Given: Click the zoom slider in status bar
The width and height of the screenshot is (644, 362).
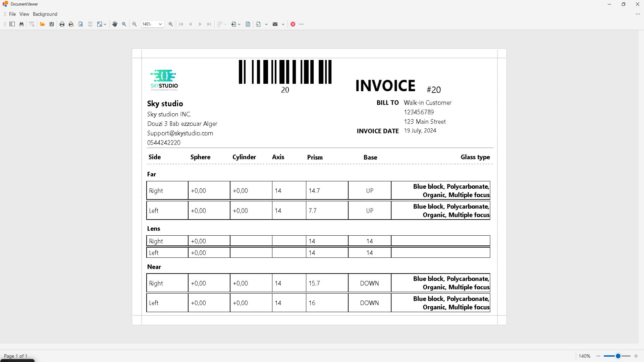Looking at the screenshot, I should pos(617,356).
